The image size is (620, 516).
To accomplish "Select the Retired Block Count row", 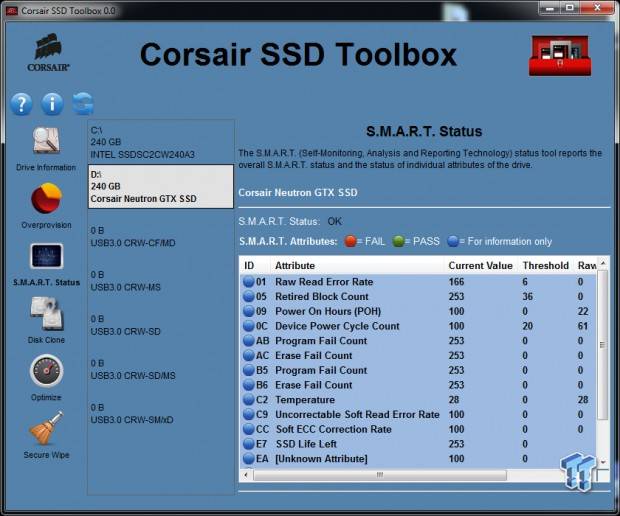I will [418, 297].
